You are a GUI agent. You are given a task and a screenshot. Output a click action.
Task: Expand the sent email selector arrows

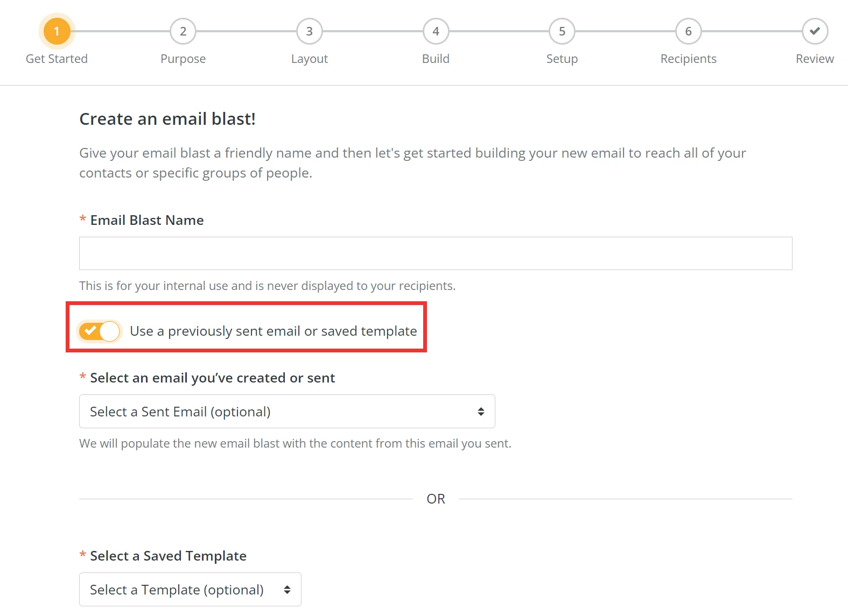click(x=481, y=411)
